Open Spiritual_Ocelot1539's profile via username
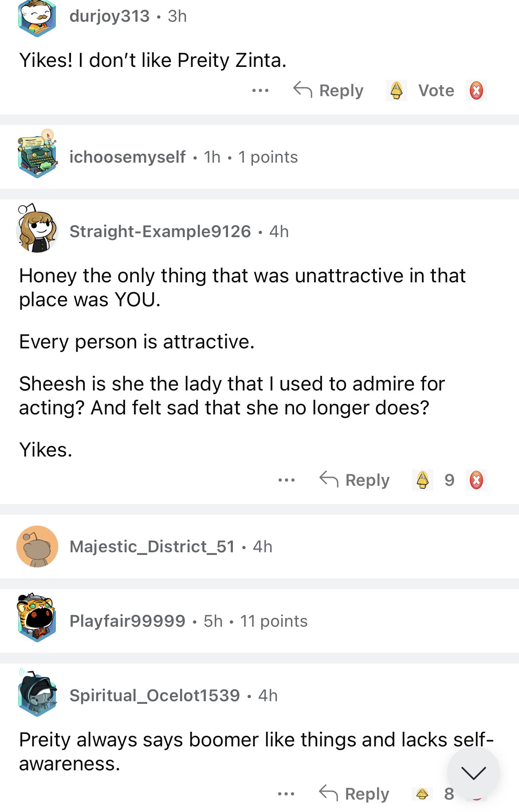The width and height of the screenshot is (519, 812). click(x=154, y=695)
